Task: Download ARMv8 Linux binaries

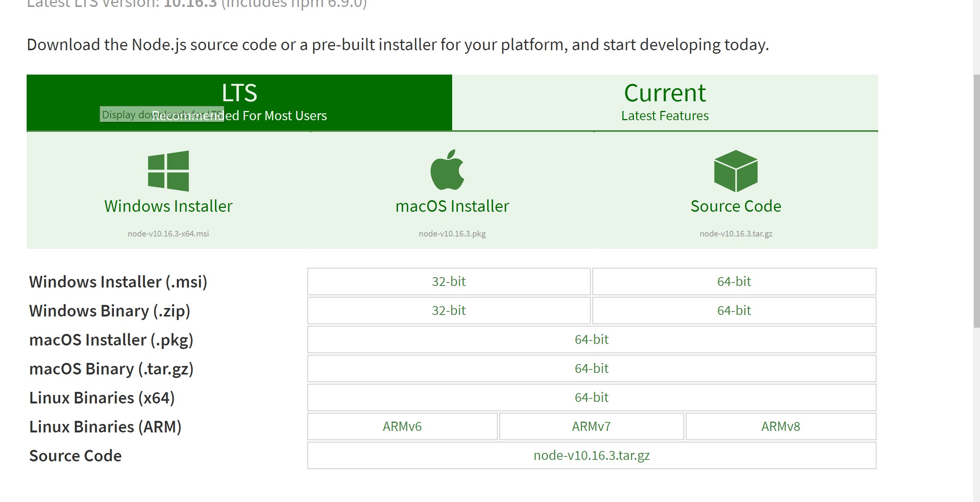Action: (780, 426)
